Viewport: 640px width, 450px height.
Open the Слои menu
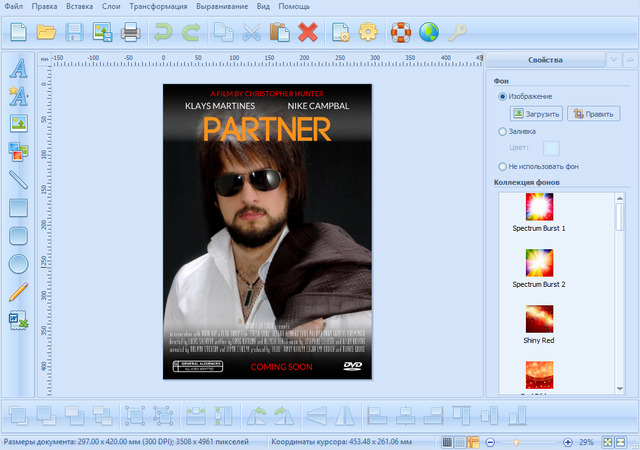(x=111, y=7)
